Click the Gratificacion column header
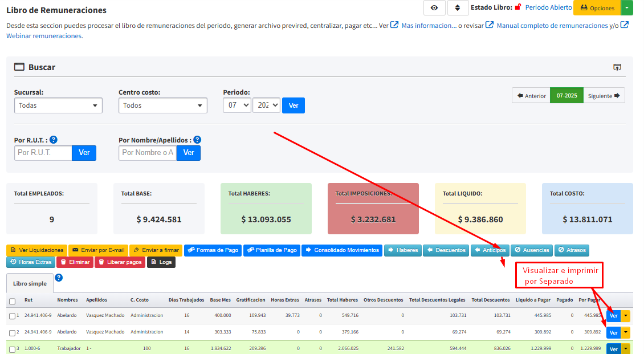Screen dimensions: 644x354 tap(251, 300)
